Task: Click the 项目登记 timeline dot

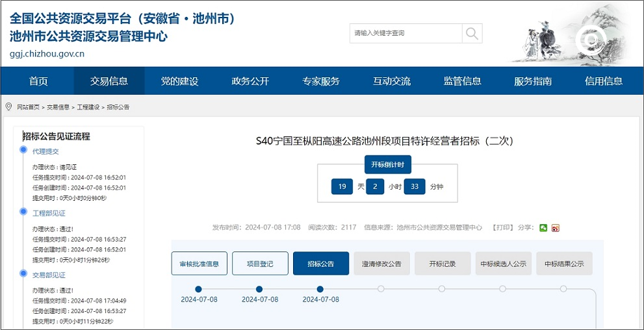Action: (259, 289)
